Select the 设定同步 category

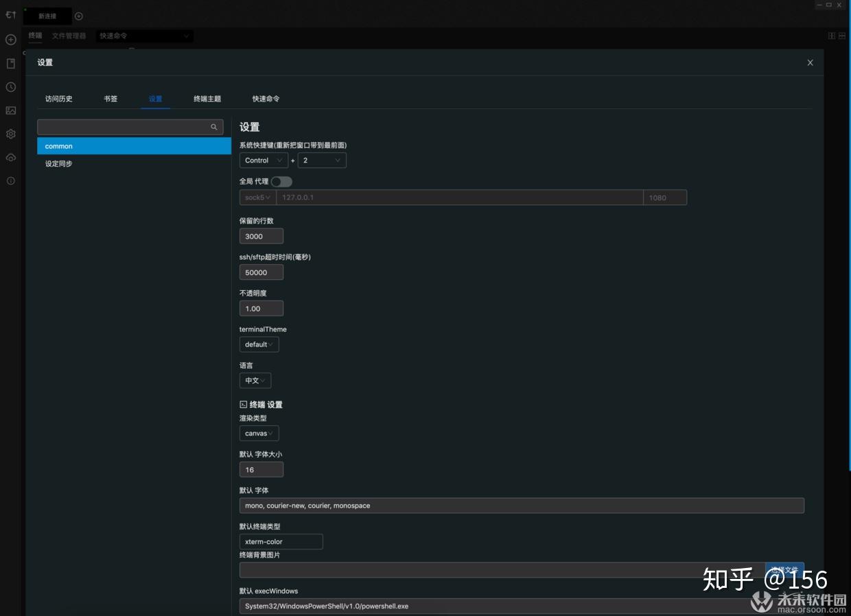tap(134, 164)
